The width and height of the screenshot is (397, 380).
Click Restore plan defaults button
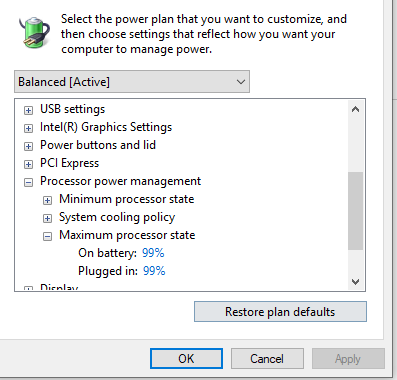pyautogui.click(x=280, y=312)
